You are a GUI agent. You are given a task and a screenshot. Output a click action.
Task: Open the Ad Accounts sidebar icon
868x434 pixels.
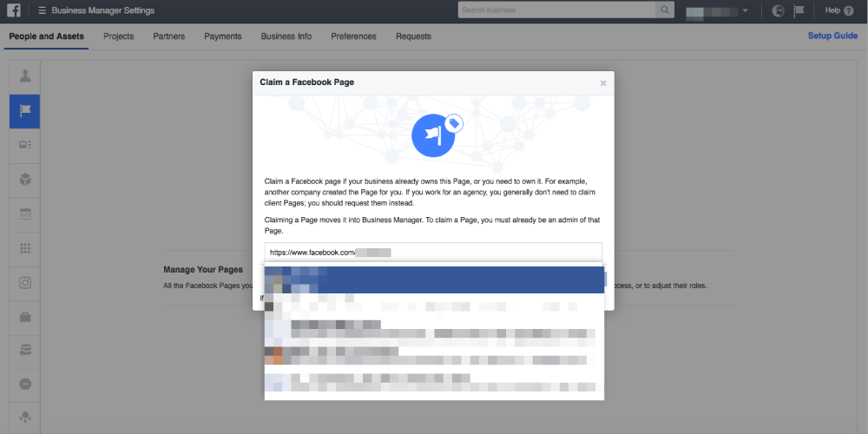pyautogui.click(x=25, y=146)
